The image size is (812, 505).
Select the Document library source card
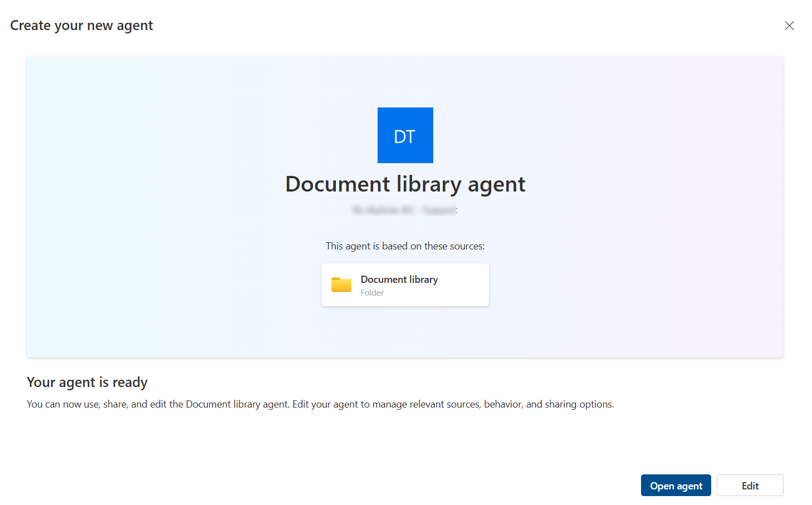tap(405, 285)
